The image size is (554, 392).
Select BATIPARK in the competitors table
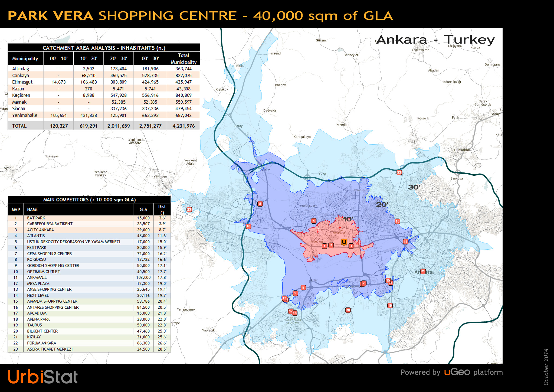(36, 218)
